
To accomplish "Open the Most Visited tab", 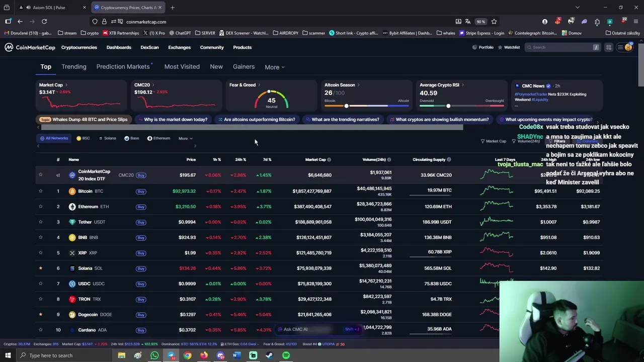I will pos(182,66).
